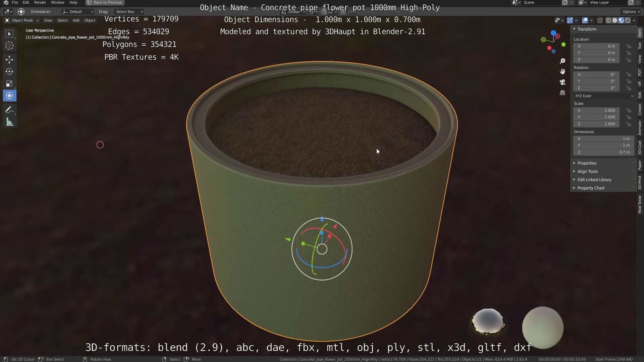644x362 pixels.
Task: Open the Window menu
Action: pyautogui.click(x=57, y=2)
